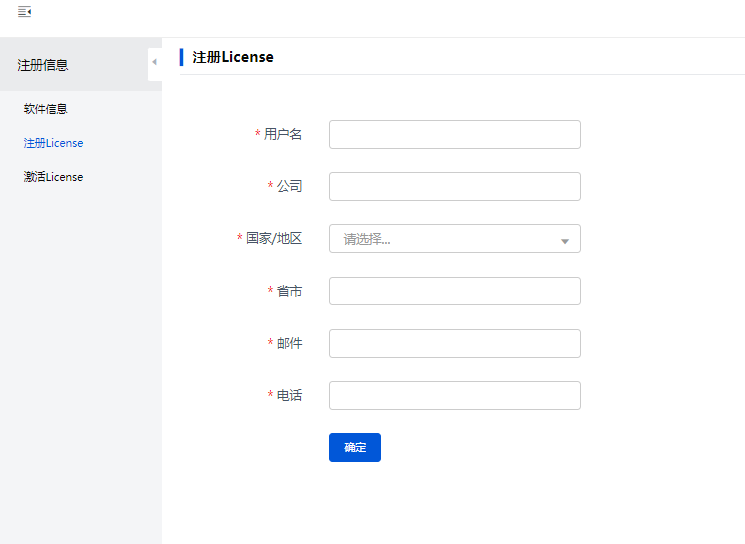Click the 国家/地区 field label text

pos(274,239)
